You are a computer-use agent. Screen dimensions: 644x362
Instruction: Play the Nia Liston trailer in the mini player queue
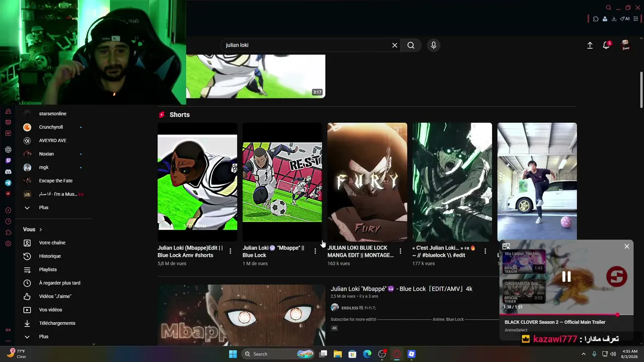pyautogui.click(x=524, y=261)
